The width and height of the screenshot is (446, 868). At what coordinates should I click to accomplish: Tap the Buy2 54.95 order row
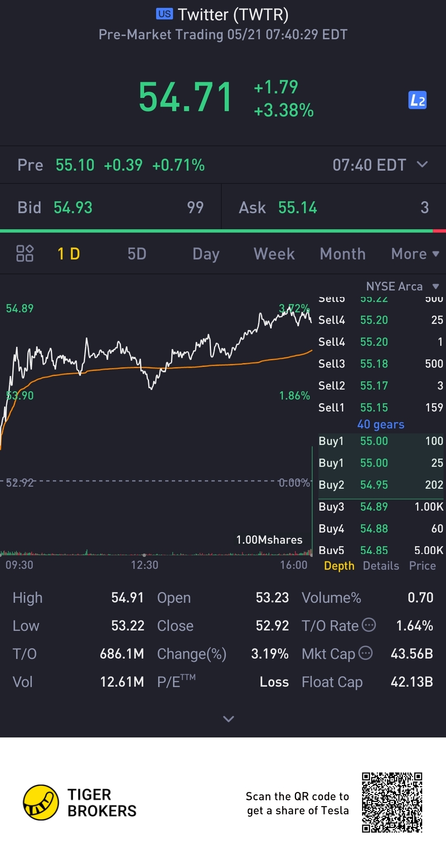(x=381, y=485)
